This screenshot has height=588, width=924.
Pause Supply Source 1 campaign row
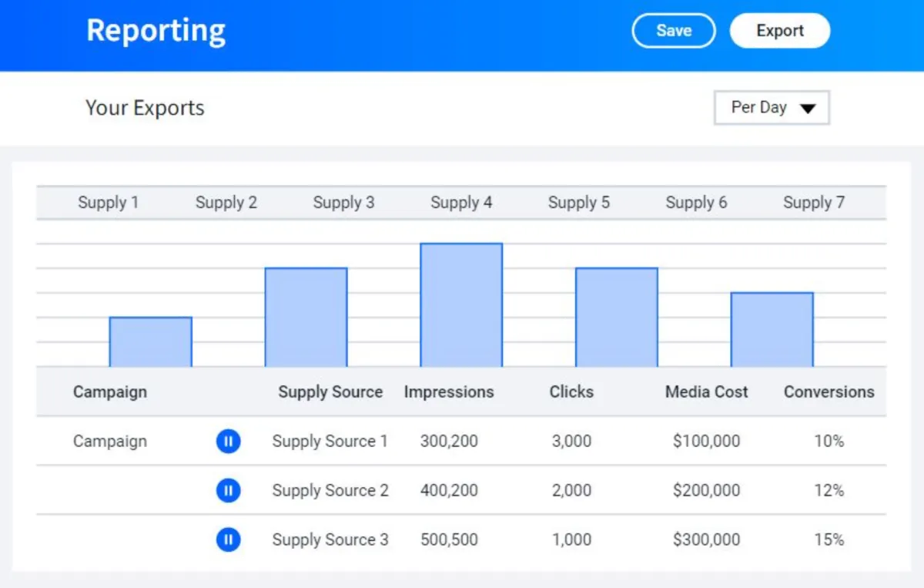228,442
